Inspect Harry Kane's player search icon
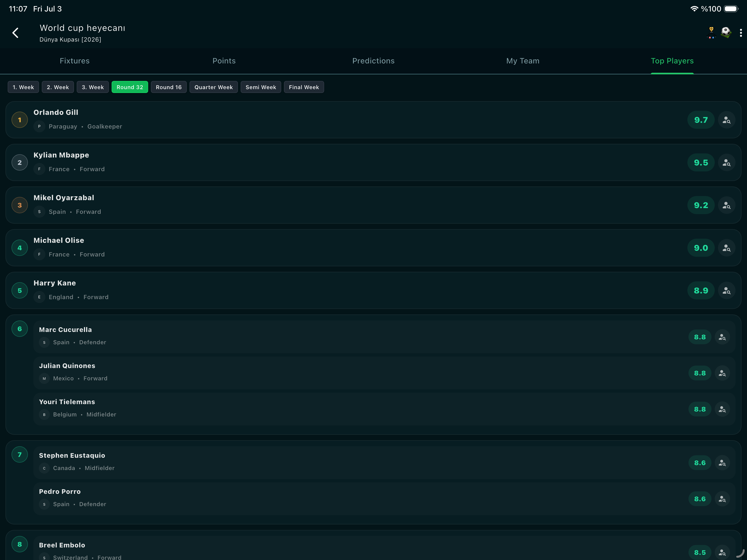 (726, 290)
